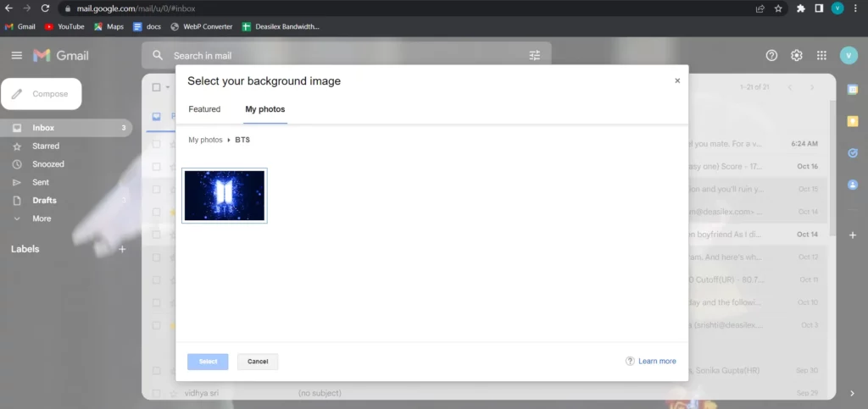This screenshot has height=409, width=868.
Task: Click the inbox vertical scrollbar
Action: coord(832,168)
